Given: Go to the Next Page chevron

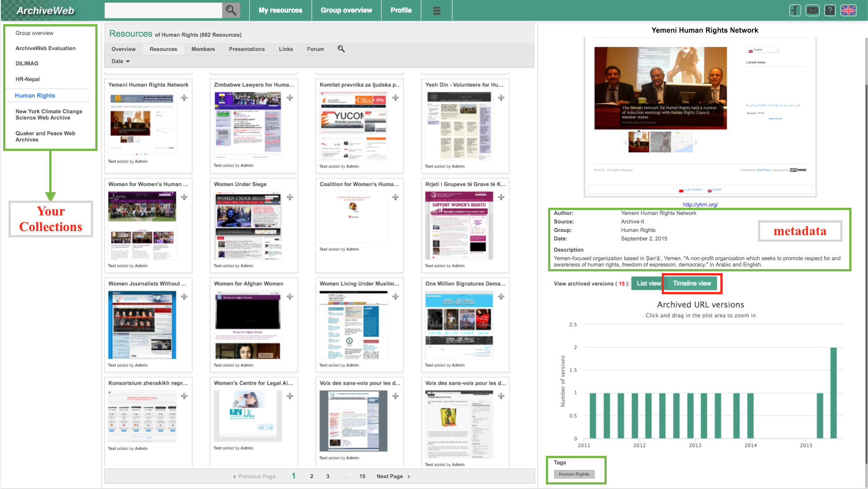Looking at the screenshot, I should tap(408, 476).
